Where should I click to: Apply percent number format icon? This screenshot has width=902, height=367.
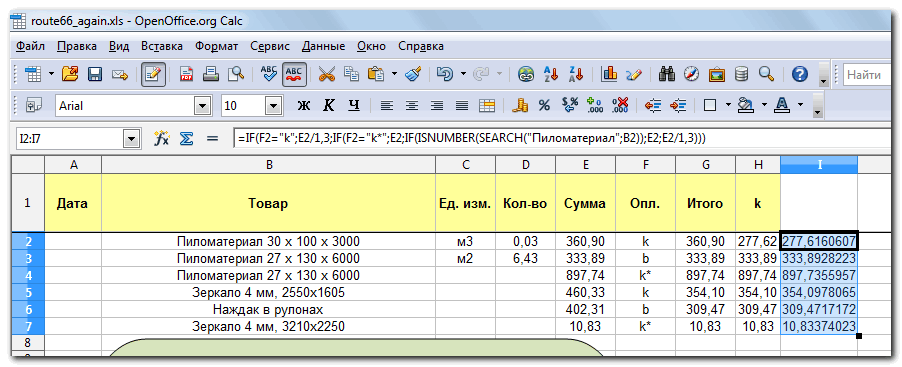(544, 105)
